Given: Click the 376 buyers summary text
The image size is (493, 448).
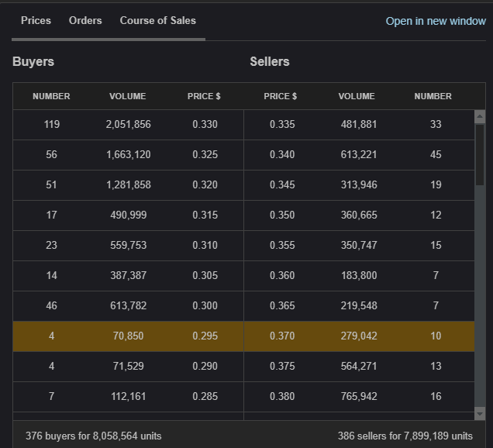Looking at the screenshot, I should tap(94, 436).
